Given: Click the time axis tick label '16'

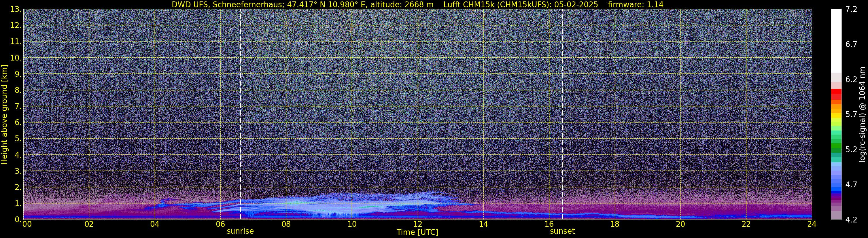Looking at the screenshot, I should pyautogui.click(x=549, y=224).
